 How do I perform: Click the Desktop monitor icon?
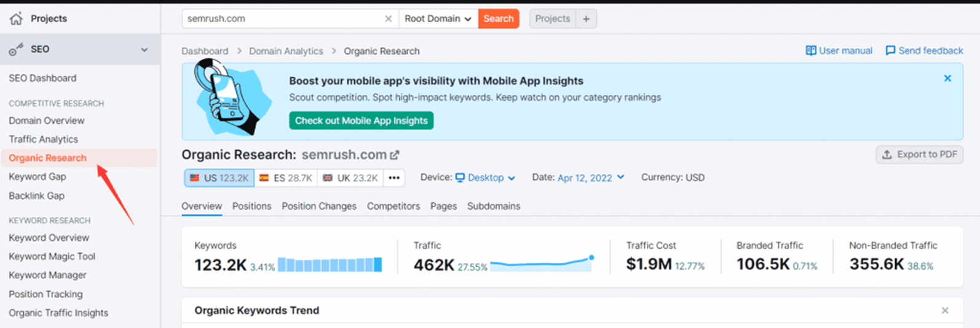tap(460, 178)
